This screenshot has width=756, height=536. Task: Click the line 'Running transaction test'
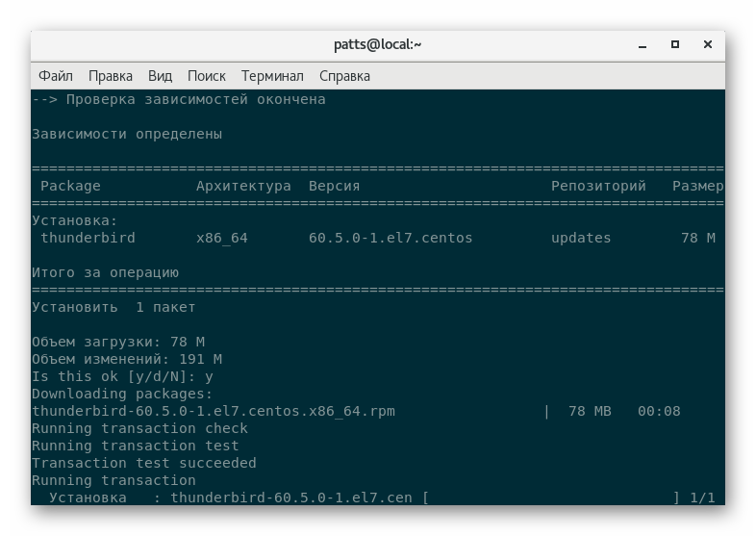[x=136, y=447]
